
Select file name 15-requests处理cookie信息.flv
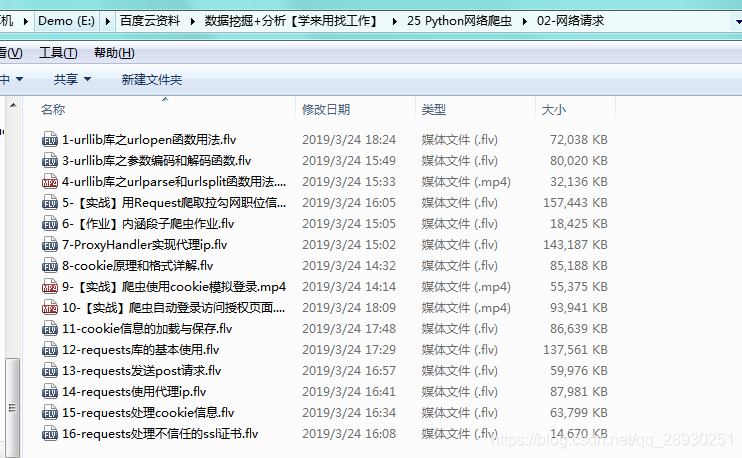pos(148,413)
